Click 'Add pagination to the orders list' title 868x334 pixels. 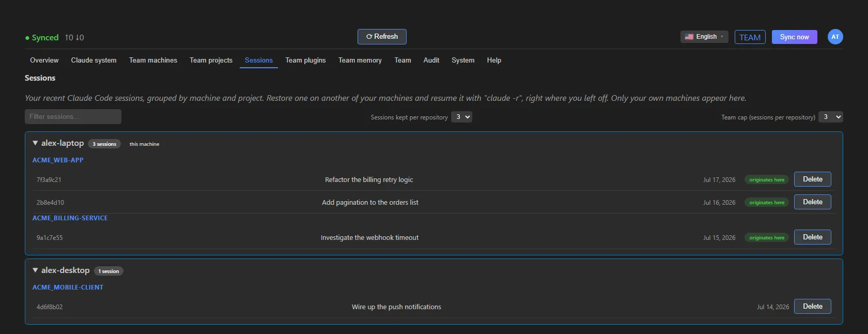click(370, 203)
